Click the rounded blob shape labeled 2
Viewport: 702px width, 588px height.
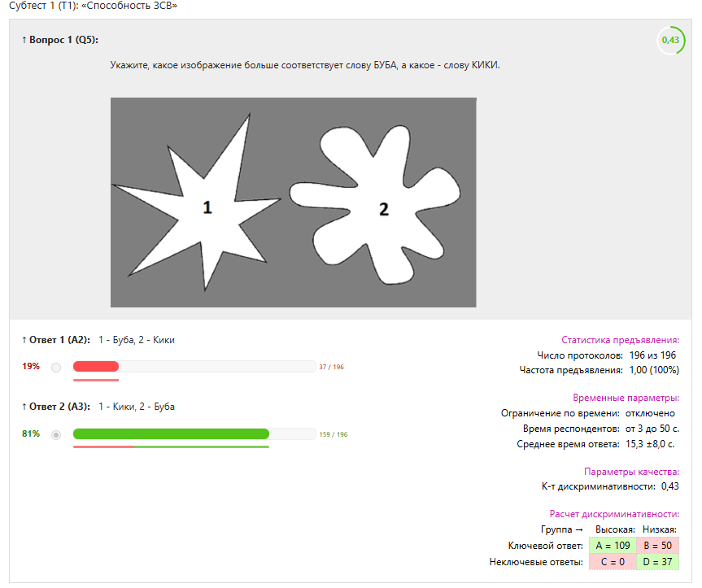coord(375,203)
